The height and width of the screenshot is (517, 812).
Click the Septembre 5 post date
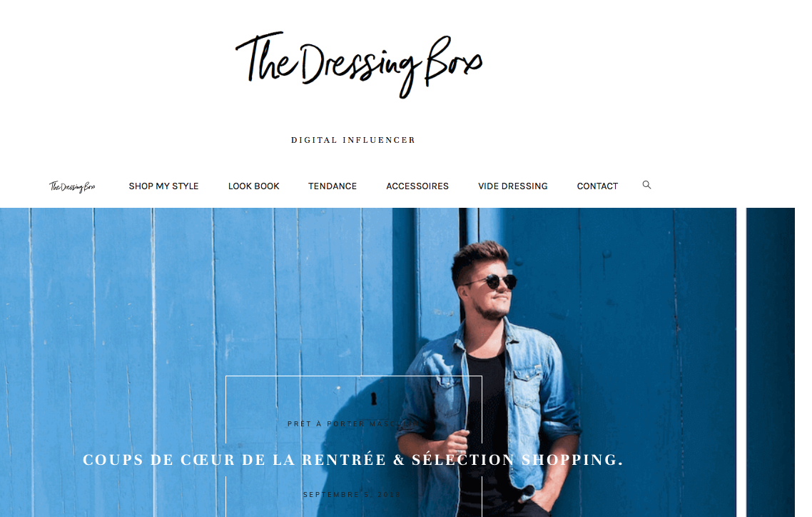click(x=352, y=495)
